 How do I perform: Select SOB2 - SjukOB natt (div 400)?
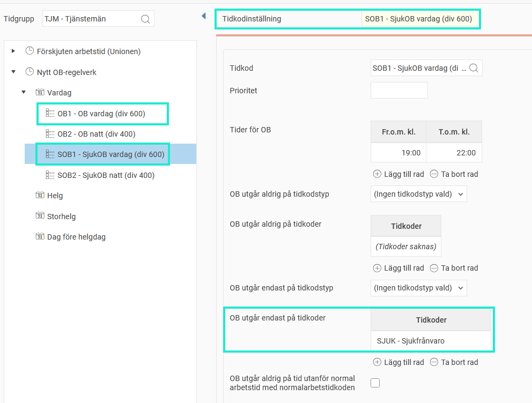pos(106,175)
